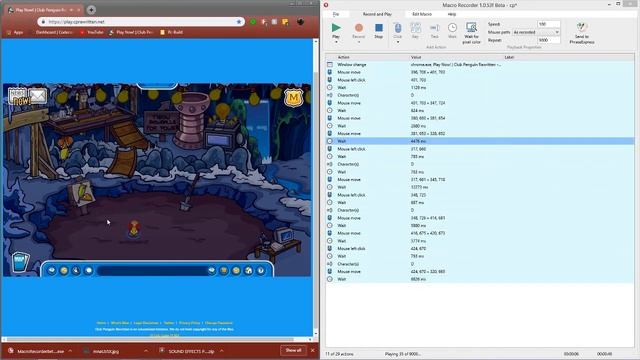Select the Window change action row
This screenshot has height=360, width=640.
[480, 64]
